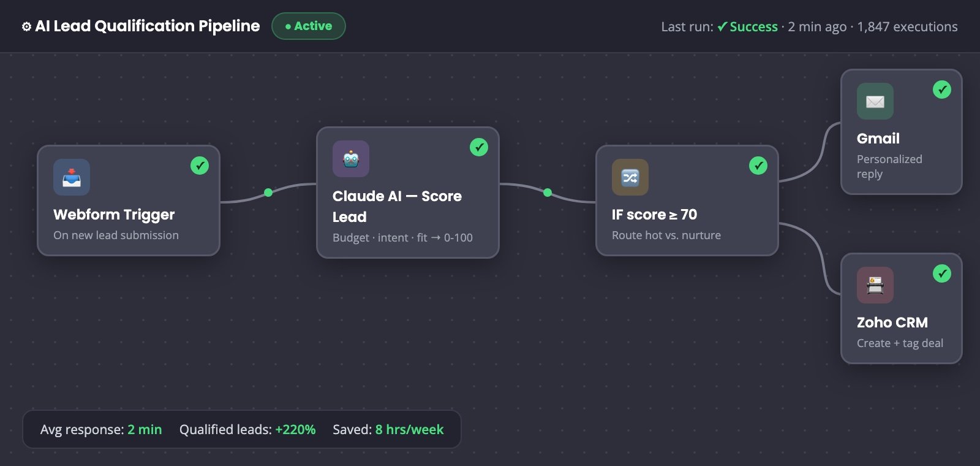Click the Zoho CRM printer icon
This screenshot has width=980, height=466.
(875, 285)
